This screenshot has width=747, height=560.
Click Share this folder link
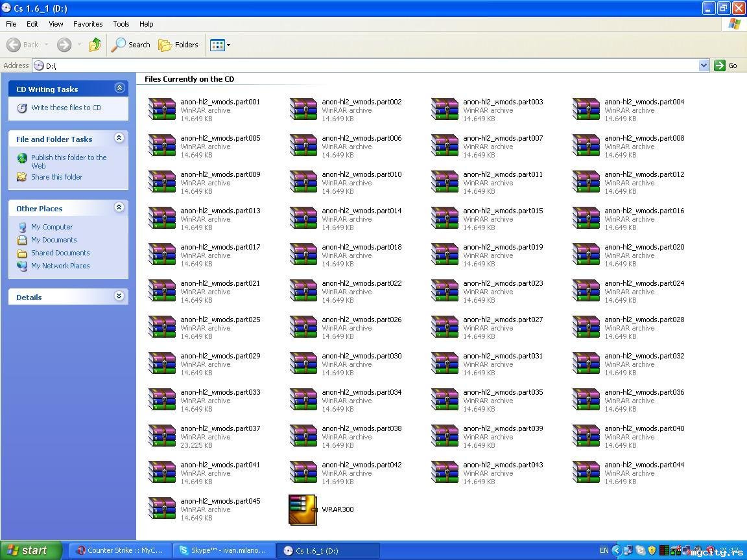(56, 177)
